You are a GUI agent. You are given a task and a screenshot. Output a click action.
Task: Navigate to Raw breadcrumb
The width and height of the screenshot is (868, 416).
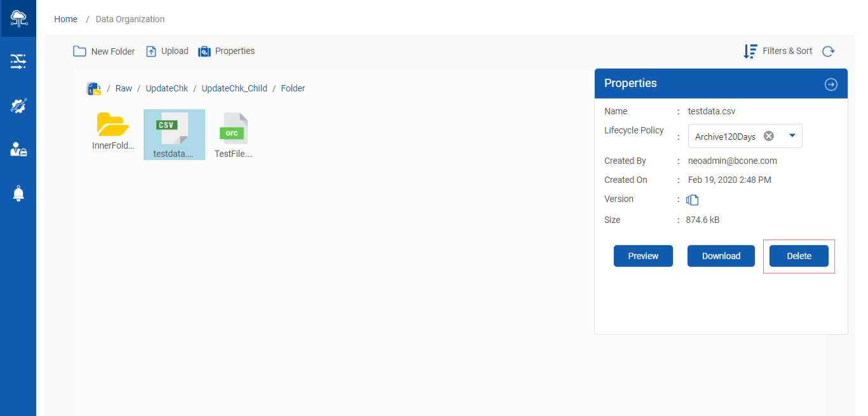124,88
